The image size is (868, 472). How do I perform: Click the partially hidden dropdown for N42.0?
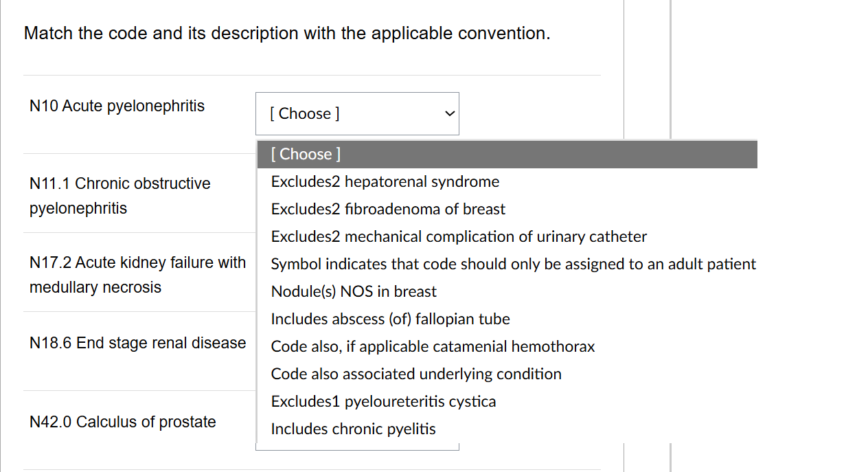(357, 447)
